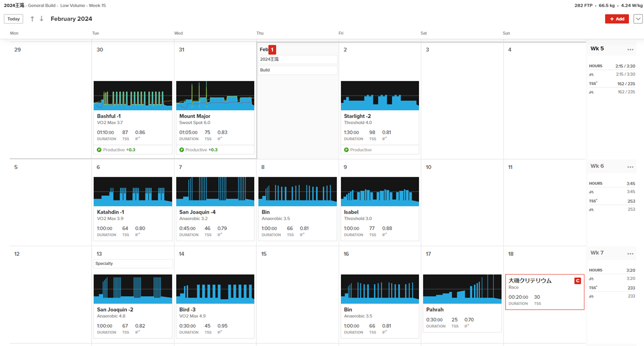This screenshot has height=346, width=644.
Task: Click the down arrow to next month
Action: pos(41,19)
